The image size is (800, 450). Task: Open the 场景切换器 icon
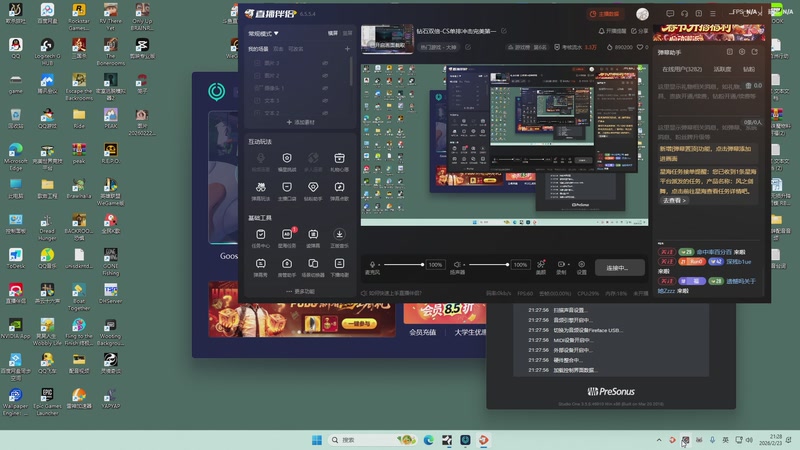coord(313,263)
